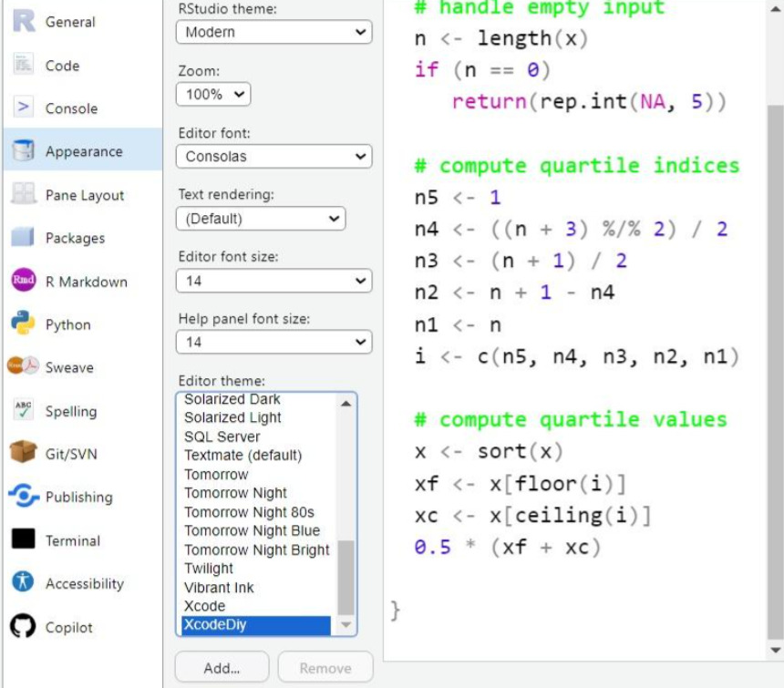Screen dimensions: 784x688
Task: Click the black Terminal icon
Action: (x=23, y=539)
